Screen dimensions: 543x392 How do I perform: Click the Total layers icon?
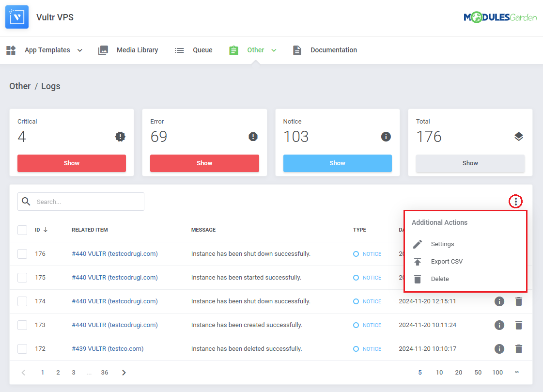(x=519, y=137)
